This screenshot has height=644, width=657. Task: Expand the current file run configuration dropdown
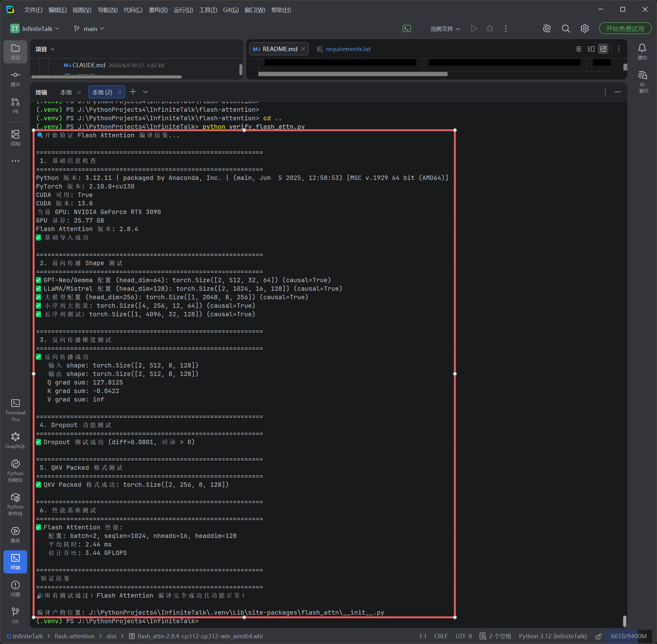pos(445,29)
